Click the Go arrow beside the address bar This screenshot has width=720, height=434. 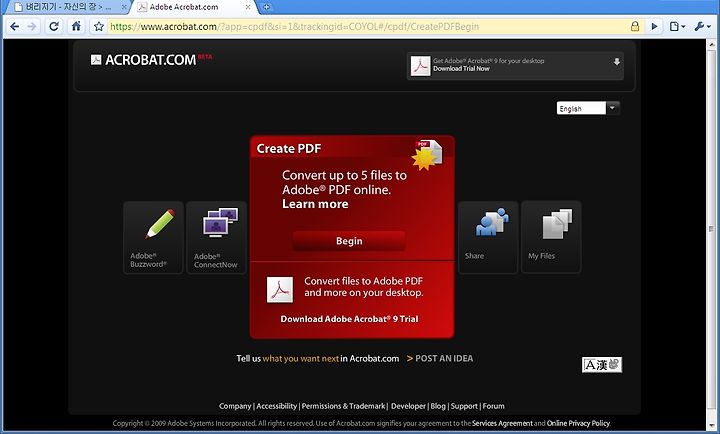654,27
